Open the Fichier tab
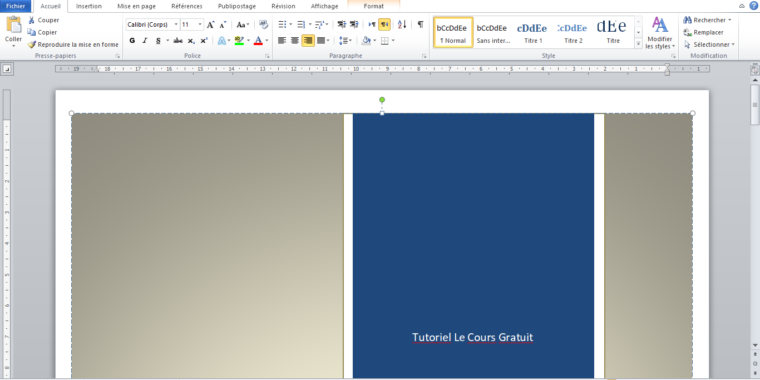The width and height of the screenshot is (760, 380). pos(16,6)
